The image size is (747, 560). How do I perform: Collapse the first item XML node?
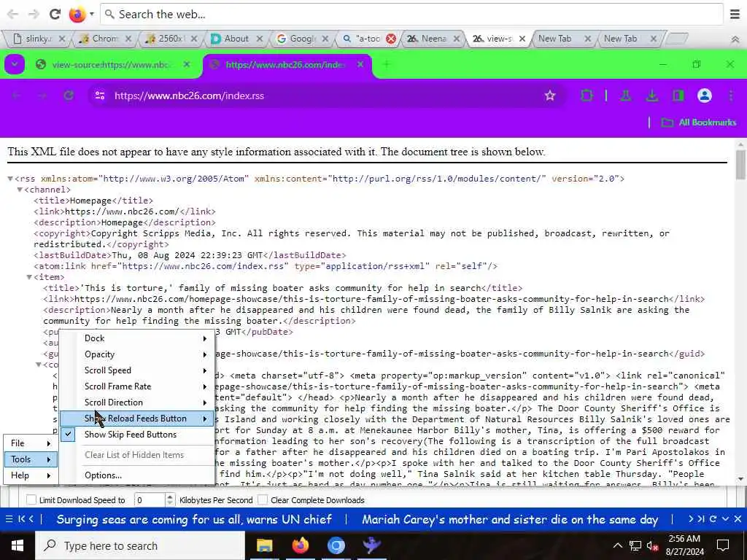tap(29, 277)
